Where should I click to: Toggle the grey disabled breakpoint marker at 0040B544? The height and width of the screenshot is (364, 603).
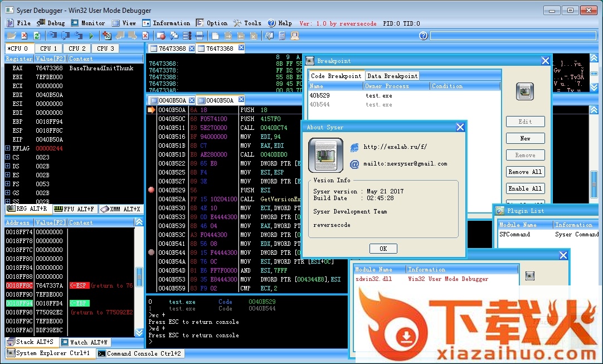(x=151, y=253)
